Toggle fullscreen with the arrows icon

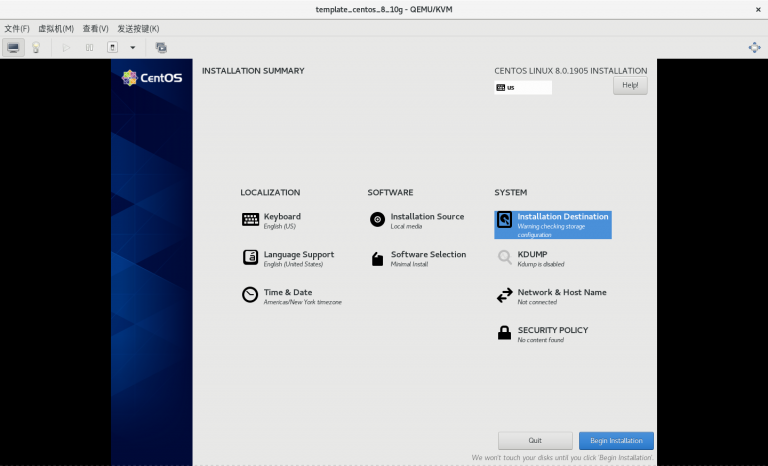[x=755, y=48]
